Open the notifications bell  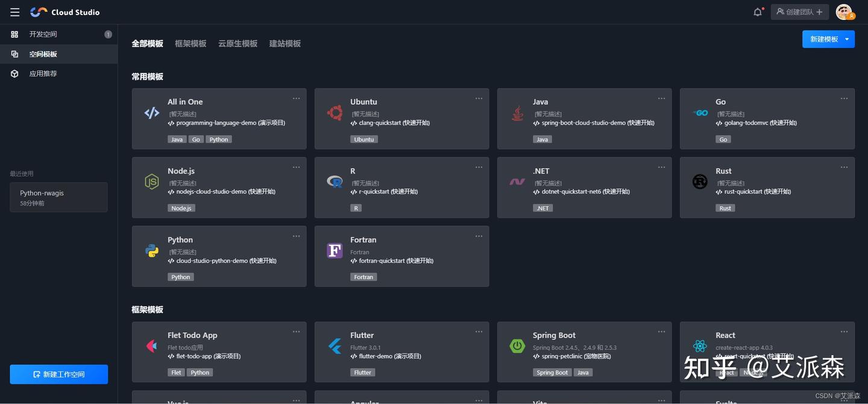pyautogui.click(x=758, y=12)
